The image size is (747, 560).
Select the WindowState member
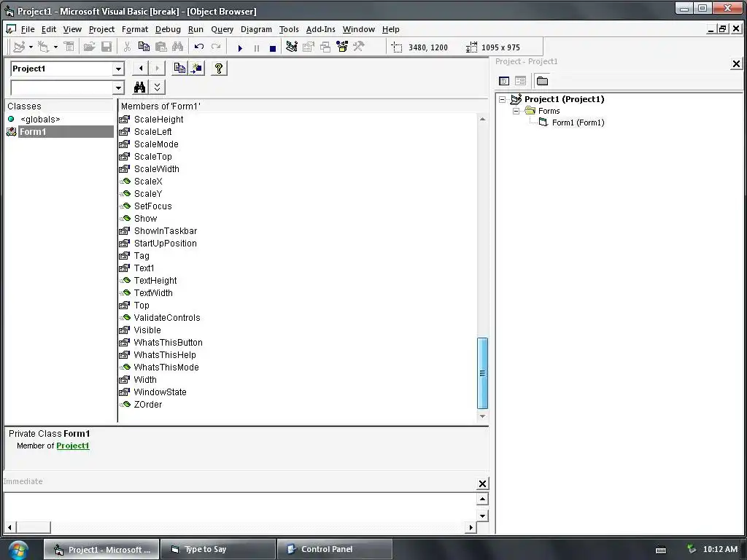pyautogui.click(x=160, y=392)
